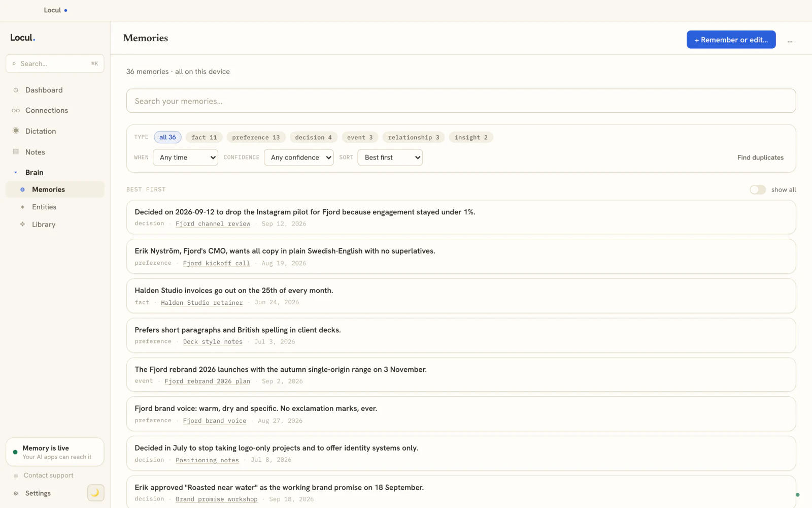This screenshot has height=508, width=812.
Task: Open the Fjord channel review source link
Action: tap(213, 224)
